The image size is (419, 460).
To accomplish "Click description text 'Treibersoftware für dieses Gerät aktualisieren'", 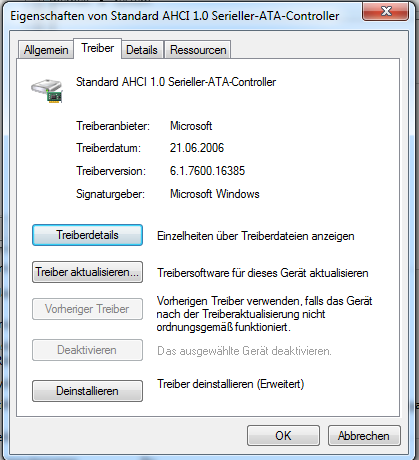I will [263, 273].
